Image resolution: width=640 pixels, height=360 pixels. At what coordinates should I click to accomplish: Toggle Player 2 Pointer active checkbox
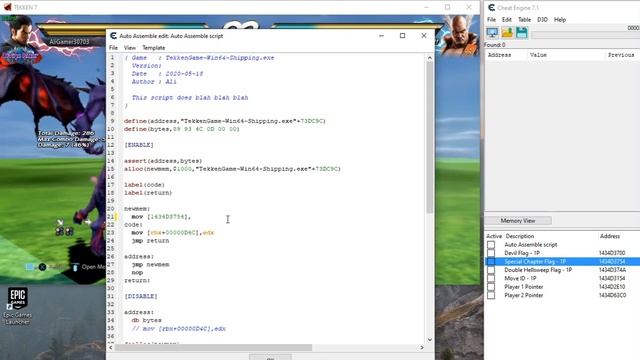[x=491, y=295]
